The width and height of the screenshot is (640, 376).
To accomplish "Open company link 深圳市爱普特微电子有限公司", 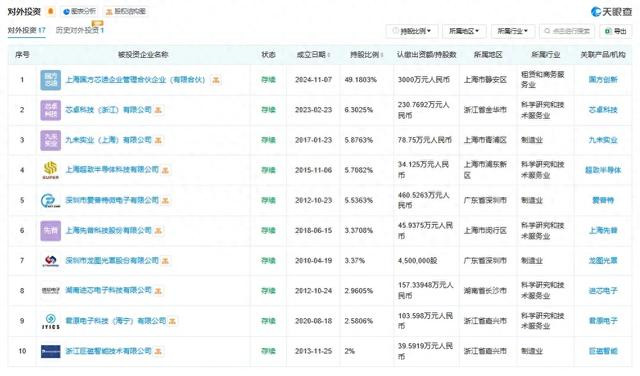I will tap(112, 200).
